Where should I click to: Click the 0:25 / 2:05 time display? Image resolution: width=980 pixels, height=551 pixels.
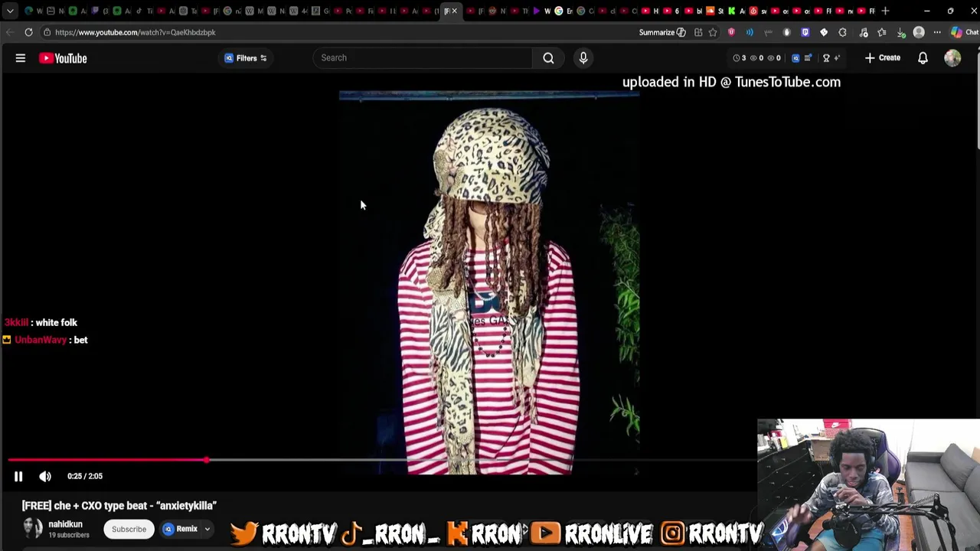pyautogui.click(x=85, y=476)
